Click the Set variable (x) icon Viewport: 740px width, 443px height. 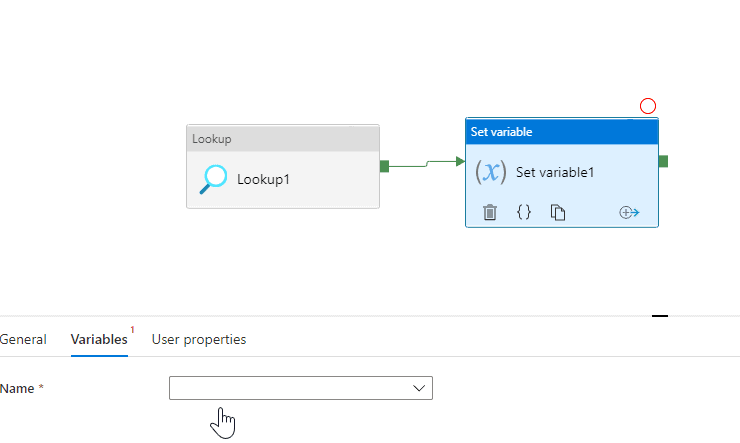tap(490, 171)
